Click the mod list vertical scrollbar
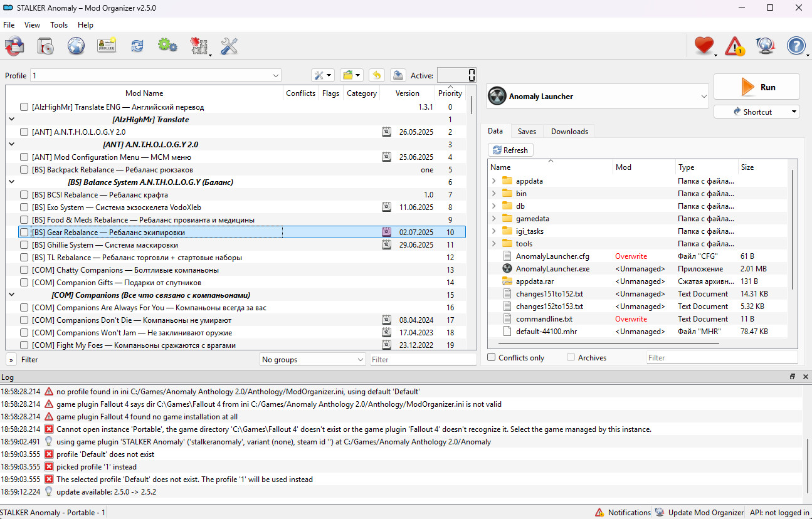The width and height of the screenshot is (812, 519). pyautogui.click(x=472, y=219)
